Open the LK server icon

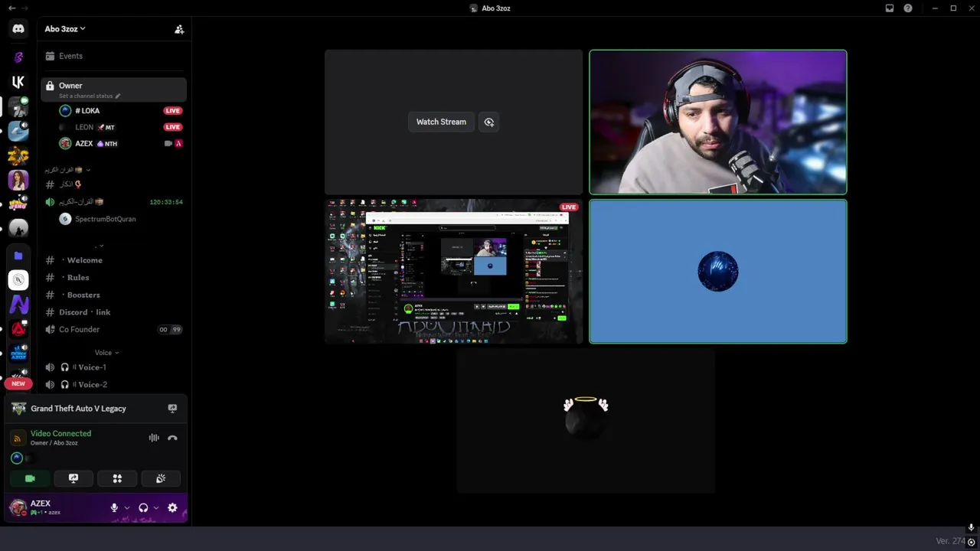pyautogui.click(x=18, y=82)
